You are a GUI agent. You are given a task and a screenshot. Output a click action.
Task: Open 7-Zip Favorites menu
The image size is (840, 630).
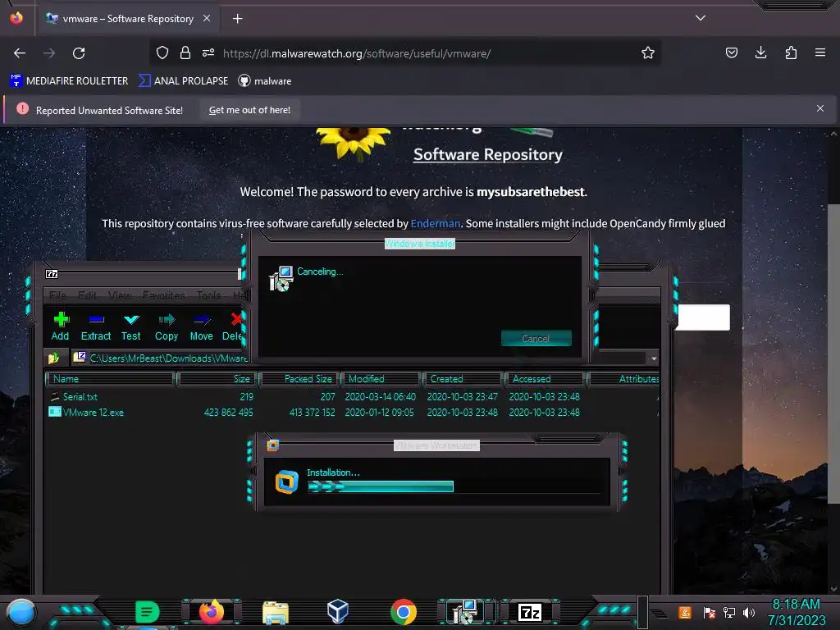(163, 295)
